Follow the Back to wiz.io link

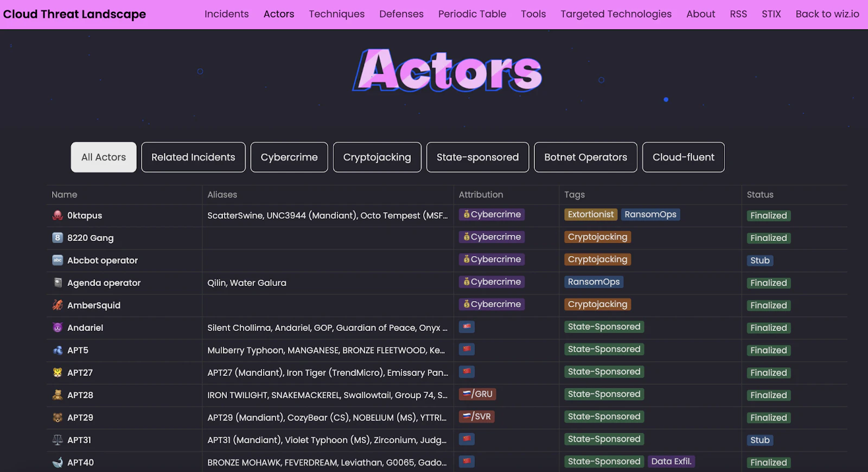tap(827, 14)
